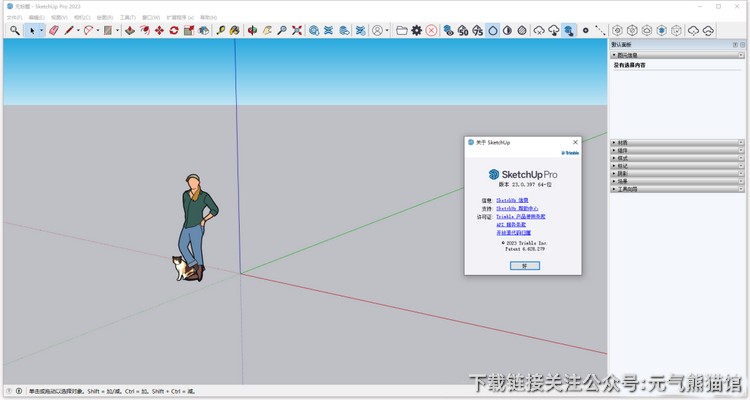Click the Zoom Extents icon

click(297, 31)
